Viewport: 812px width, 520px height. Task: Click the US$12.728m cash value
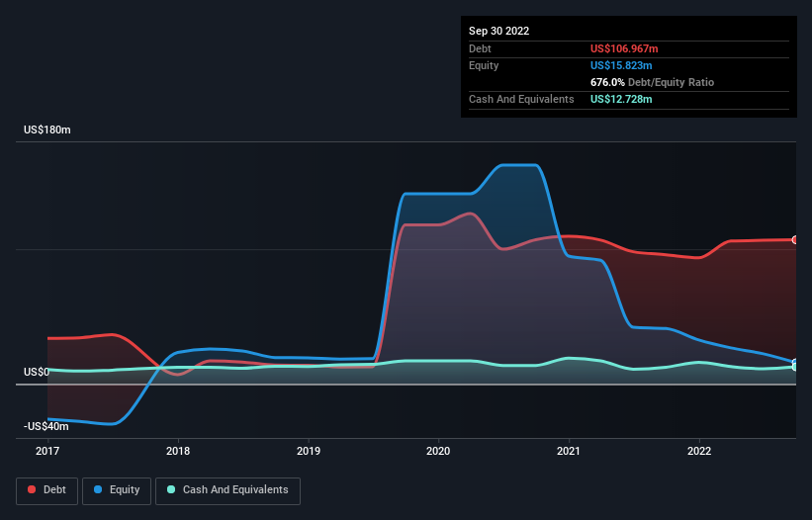(x=621, y=99)
